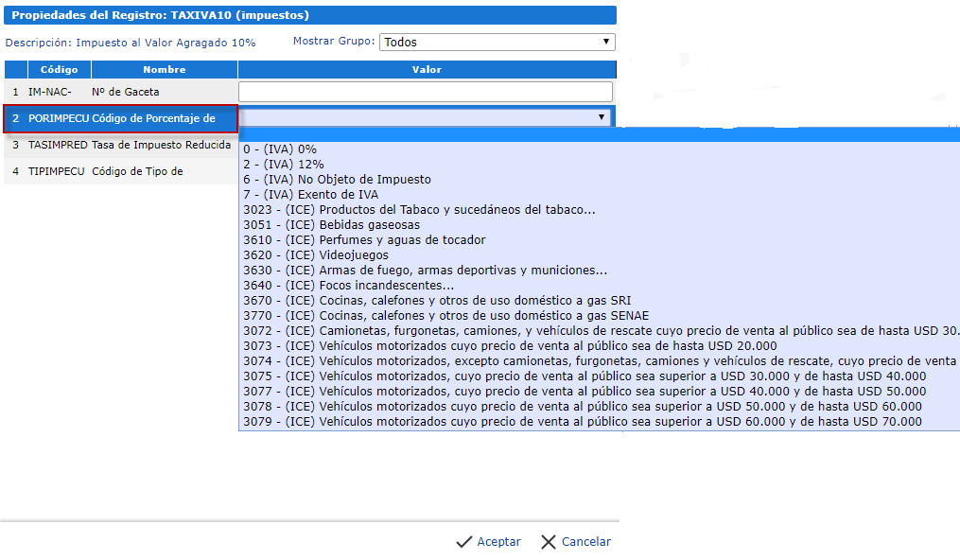Choose 3640 Focos incandescentes option
The height and width of the screenshot is (560, 960).
point(599,286)
